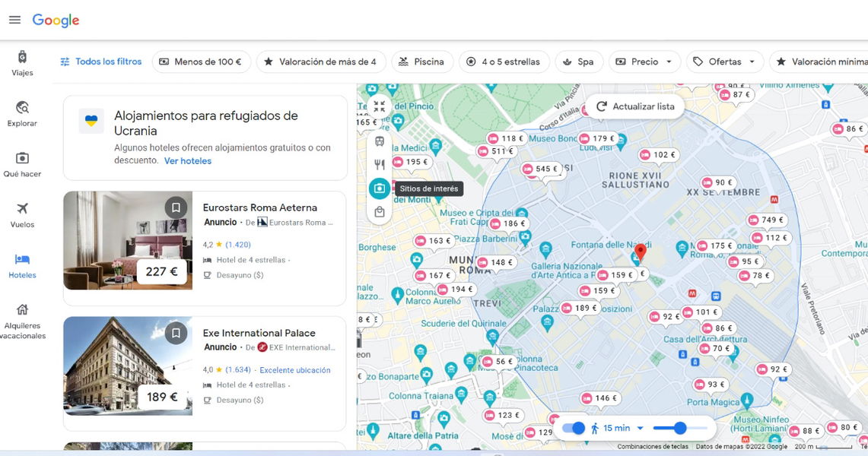Open Alquileres vacacionales in the sidebar
This screenshot has height=456, width=868.
tap(22, 321)
